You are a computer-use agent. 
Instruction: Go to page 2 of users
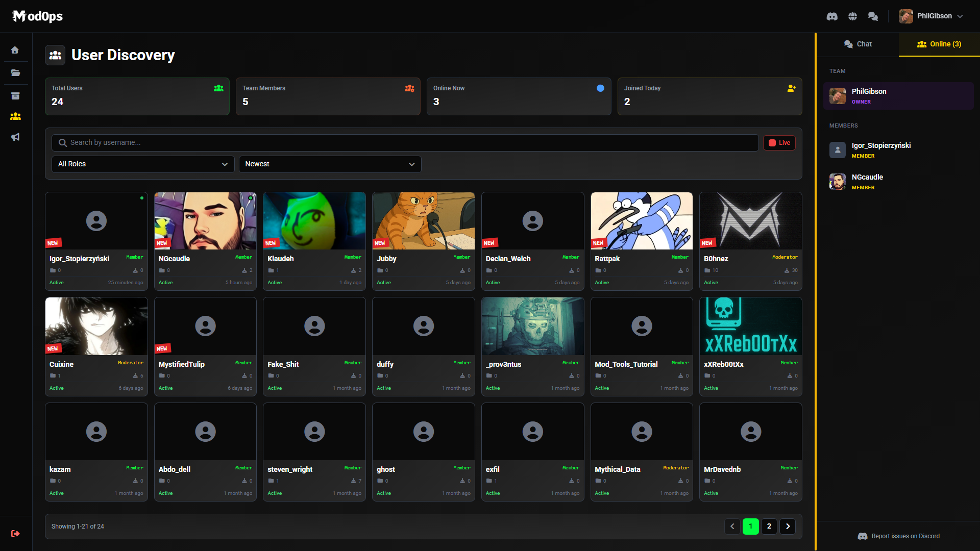(769, 527)
